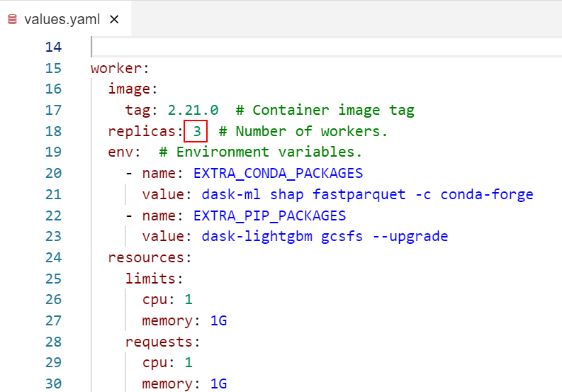Click the word 'conda-forge'

click(487, 194)
